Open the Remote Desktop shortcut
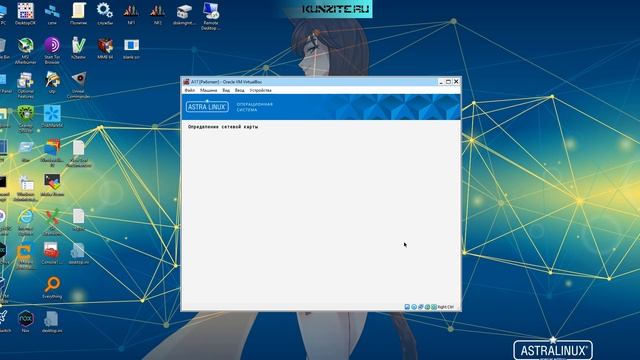The height and width of the screenshot is (360, 640). (x=211, y=16)
